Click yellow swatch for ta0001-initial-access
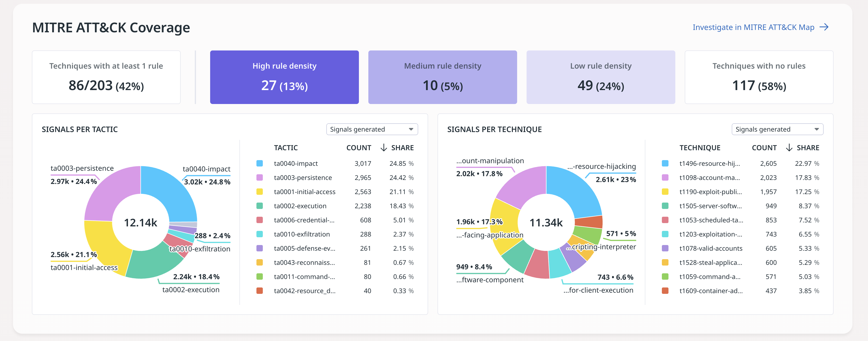 coord(260,191)
